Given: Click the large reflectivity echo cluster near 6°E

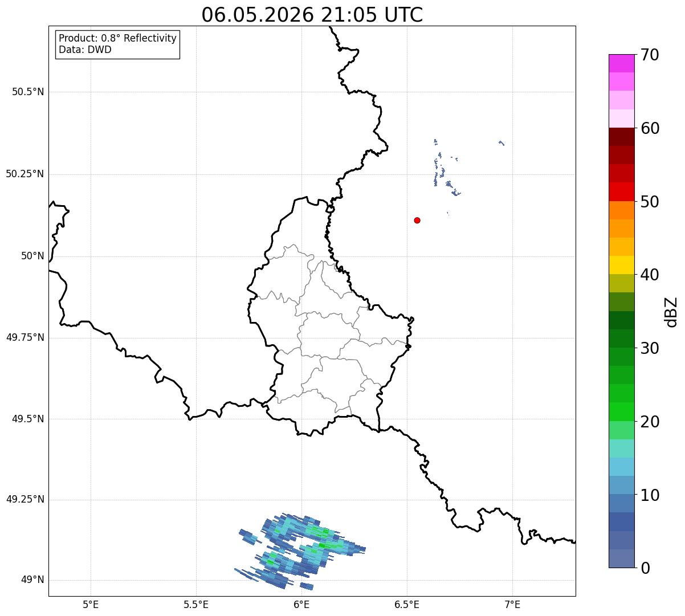Looking at the screenshot, I should tap(300, 551).
